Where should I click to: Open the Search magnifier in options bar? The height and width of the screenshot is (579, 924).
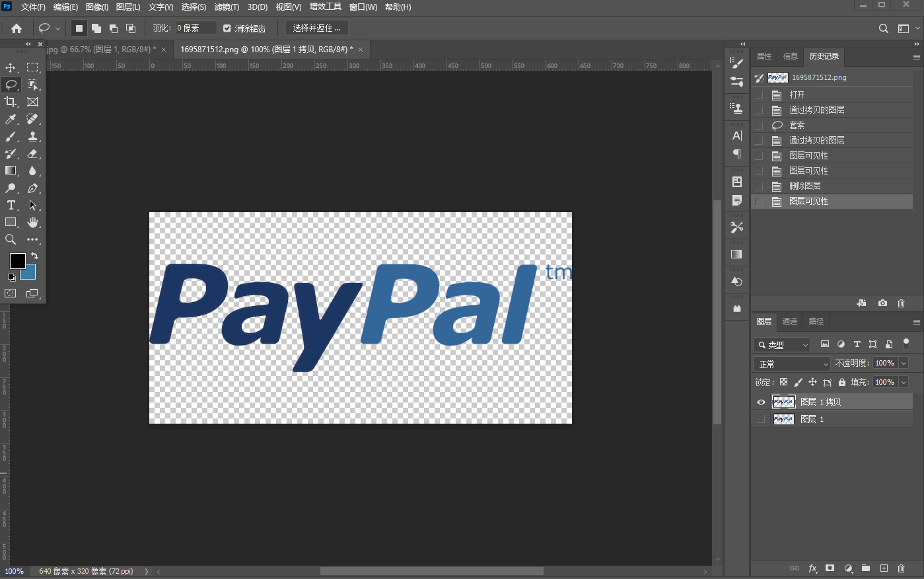883,28
